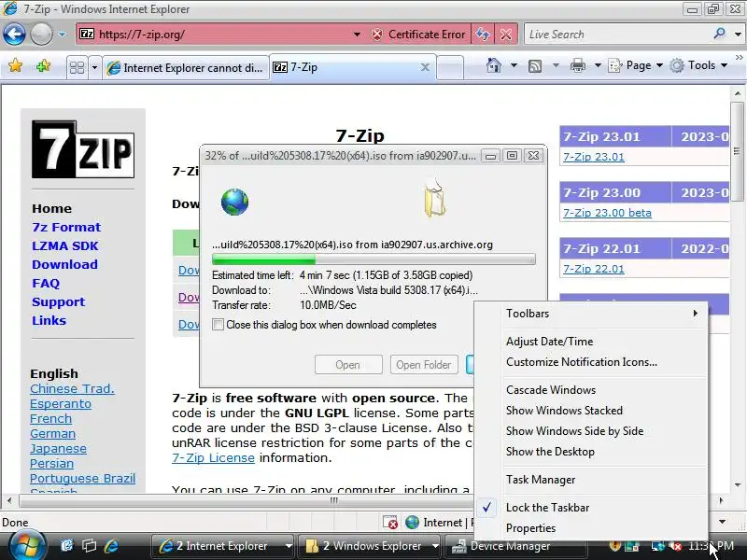The image size is (747, 560).
Task: Click the popup blocker status bar icon
Action: coord(390,523)
